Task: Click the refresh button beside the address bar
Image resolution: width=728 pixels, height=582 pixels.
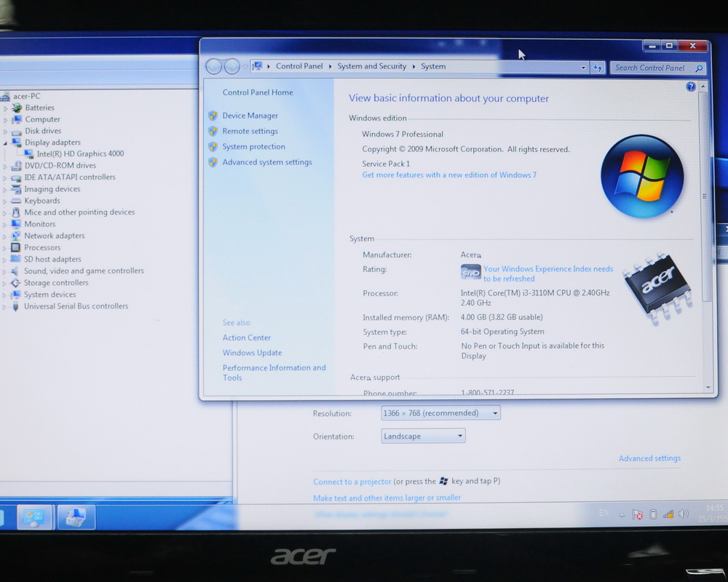Action: tap(598, 68)
